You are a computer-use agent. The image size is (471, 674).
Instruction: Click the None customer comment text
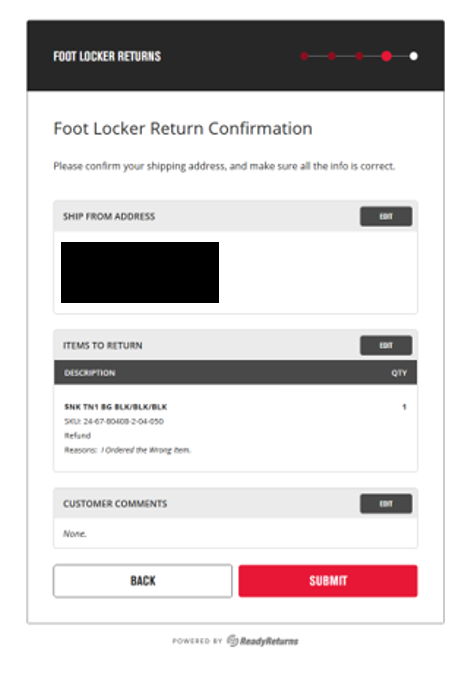click(x=75, y=533)
